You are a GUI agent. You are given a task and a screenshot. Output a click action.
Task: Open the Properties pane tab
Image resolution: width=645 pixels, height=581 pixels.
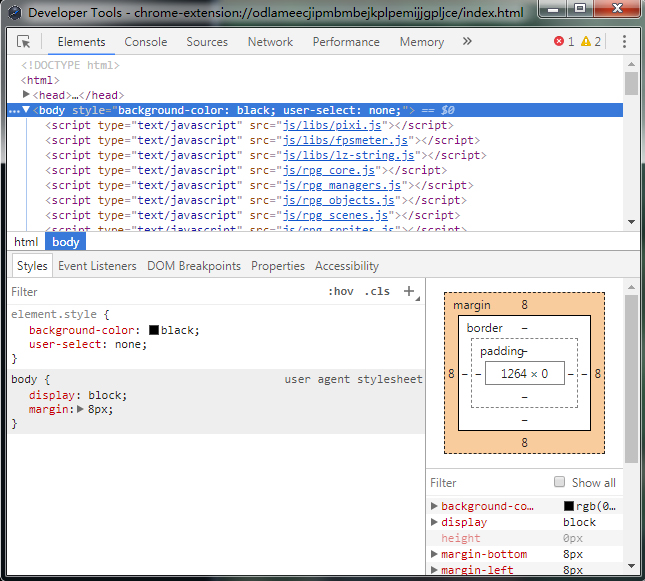pyautogui.click(x=278, y=266)
